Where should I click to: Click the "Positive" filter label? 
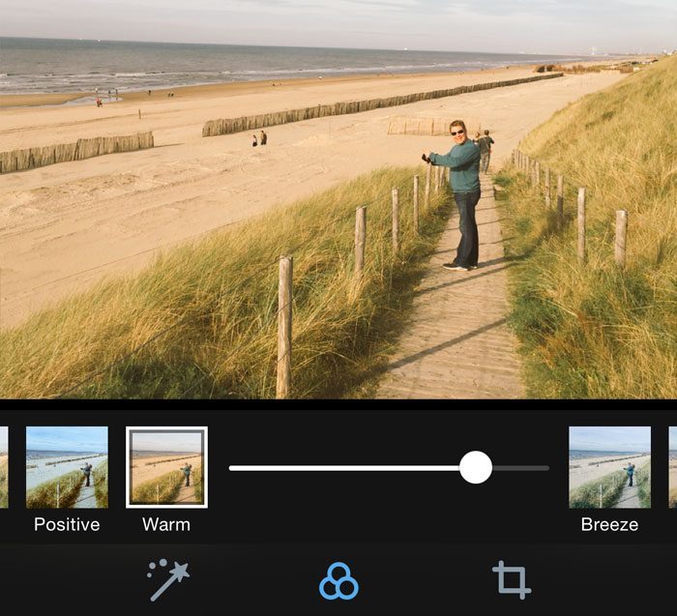tap(67, 525)
